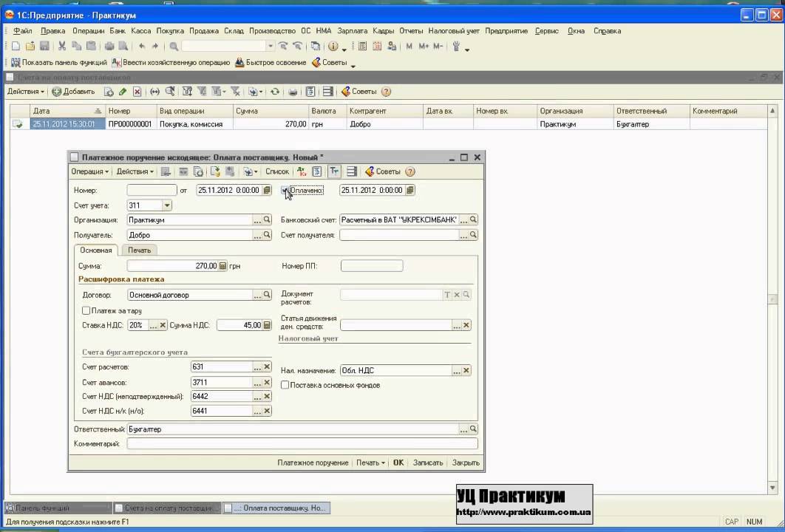This screenshot has width=785, height=532.
Task: Click Показать панель функций
Action: 59,63
